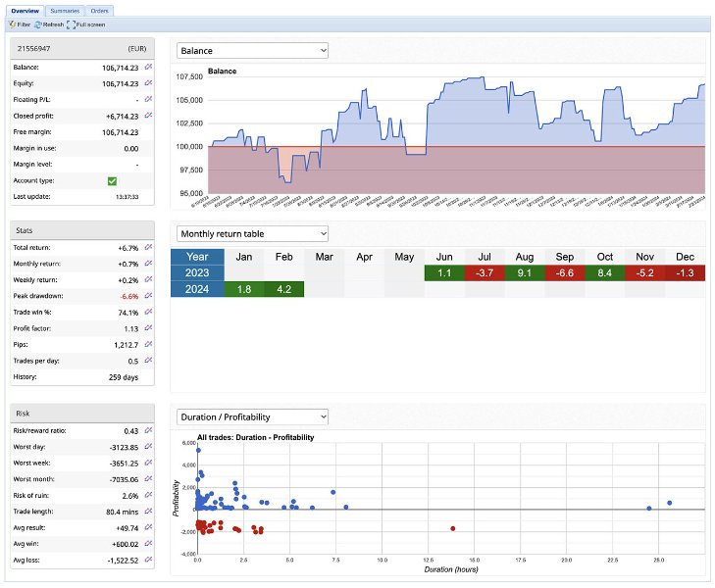
Task: Click chart icon next to Peak drawdown
Action: coord(148,296)
